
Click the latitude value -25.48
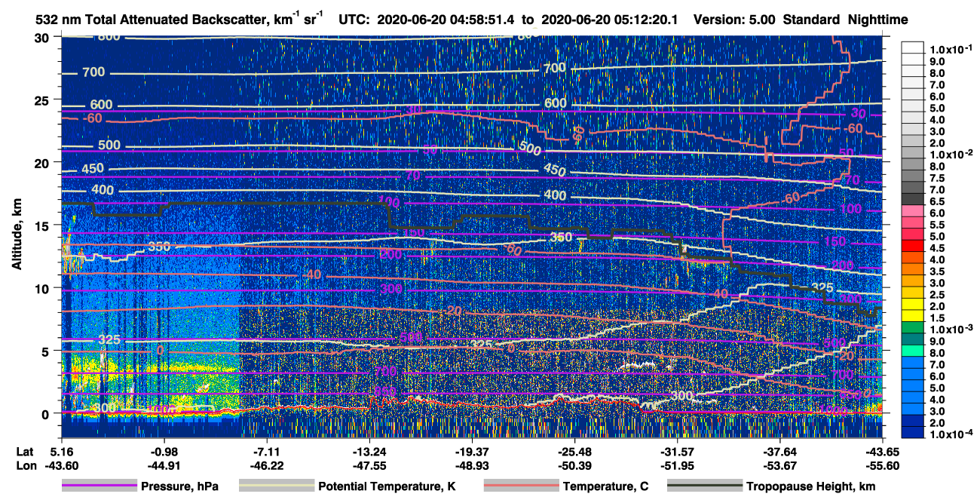pos(574,451)
